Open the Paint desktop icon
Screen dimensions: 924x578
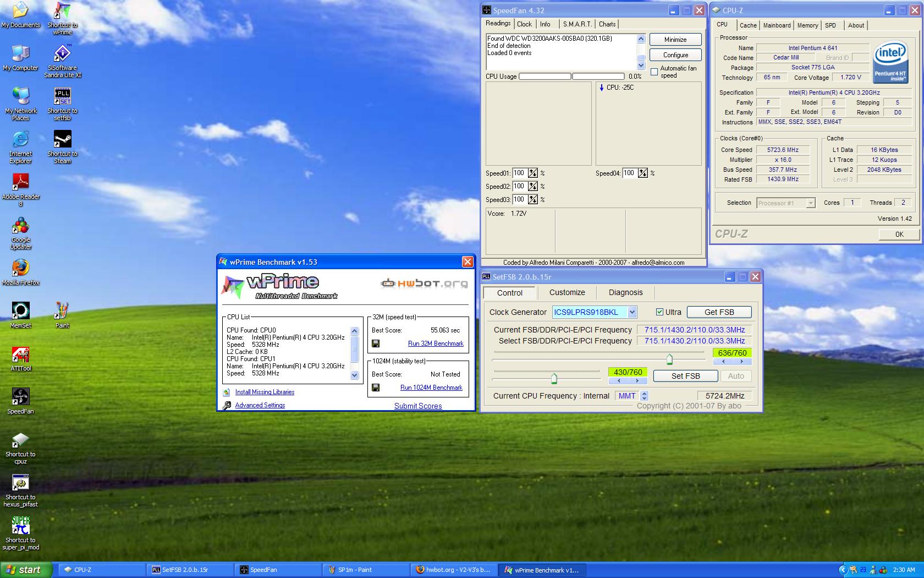coord(62,315)
